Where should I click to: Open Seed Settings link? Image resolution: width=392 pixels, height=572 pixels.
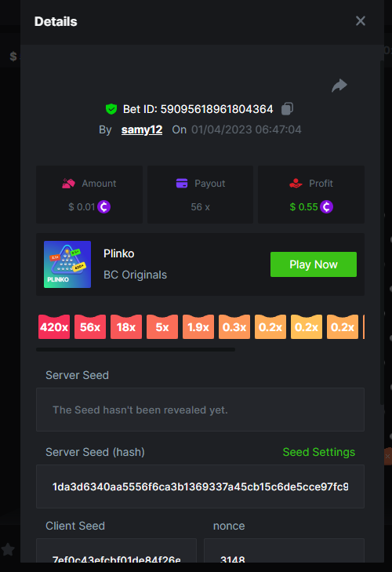(319, 452)
